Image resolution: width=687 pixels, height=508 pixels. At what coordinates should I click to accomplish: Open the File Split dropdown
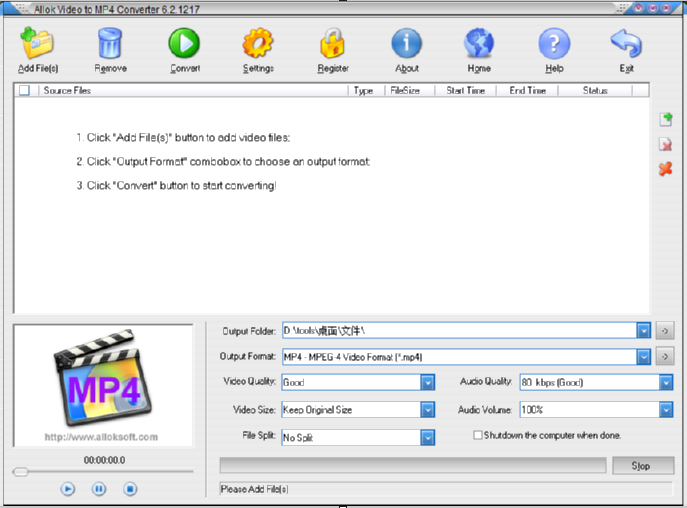pyautogui.click(x=428, y=437)
